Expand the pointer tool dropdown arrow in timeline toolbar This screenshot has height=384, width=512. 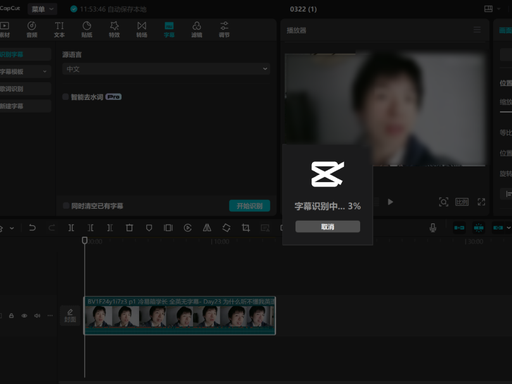tap(12, 228)
